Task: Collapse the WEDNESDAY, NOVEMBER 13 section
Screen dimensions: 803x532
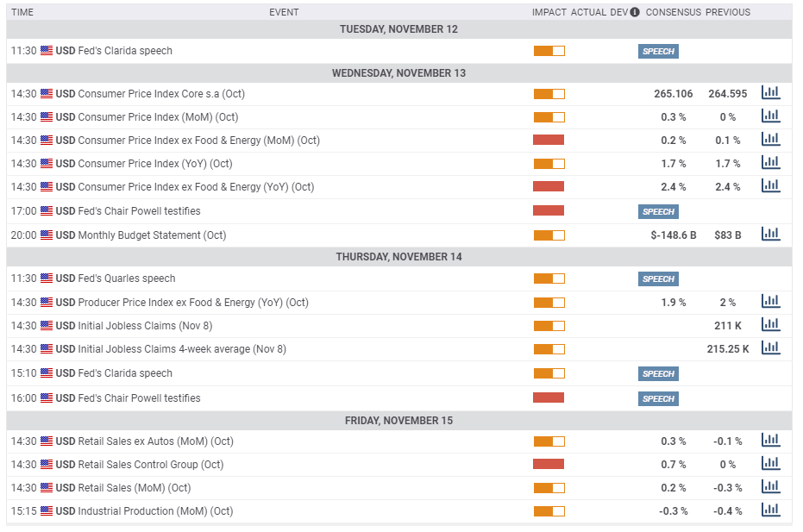Action: [398, 73]
